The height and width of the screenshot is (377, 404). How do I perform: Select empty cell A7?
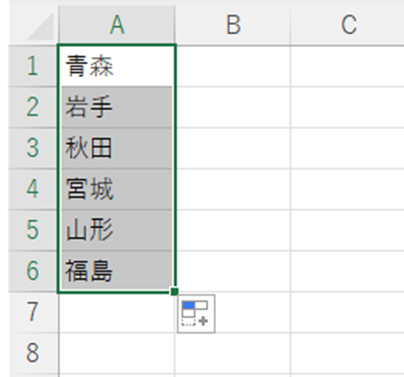tap(117, 312)
